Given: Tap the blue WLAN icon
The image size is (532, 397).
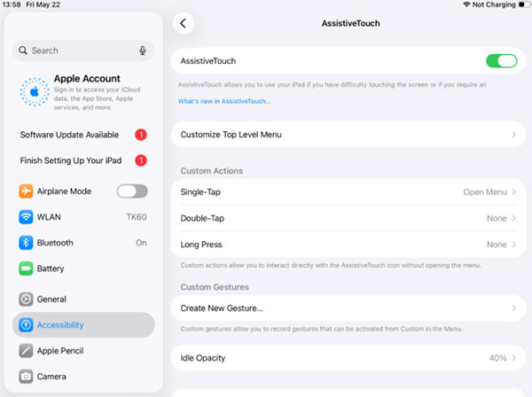Looking at the screenshot, I should point(26,217).
